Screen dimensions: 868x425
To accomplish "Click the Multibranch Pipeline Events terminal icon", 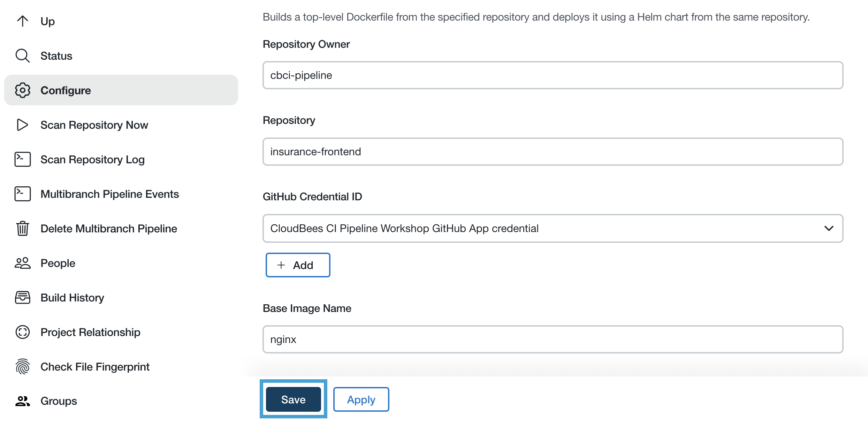I will point(23,194).
